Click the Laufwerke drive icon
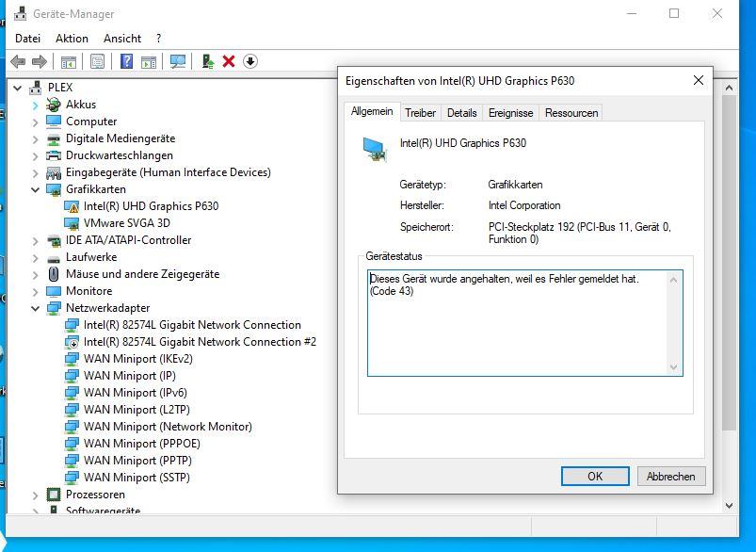Image resolution: width=756 pixels, height=552 pixels. (54, 258)
